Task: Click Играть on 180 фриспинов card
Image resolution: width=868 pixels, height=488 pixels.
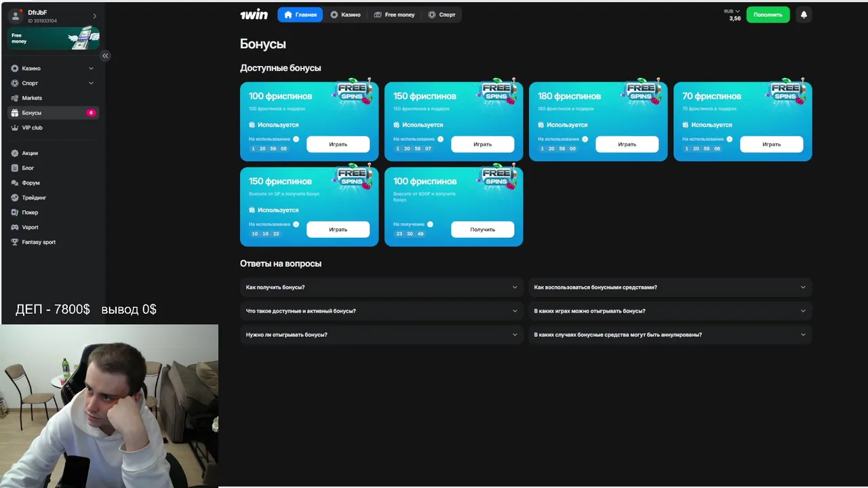Action: click(627, 144)
